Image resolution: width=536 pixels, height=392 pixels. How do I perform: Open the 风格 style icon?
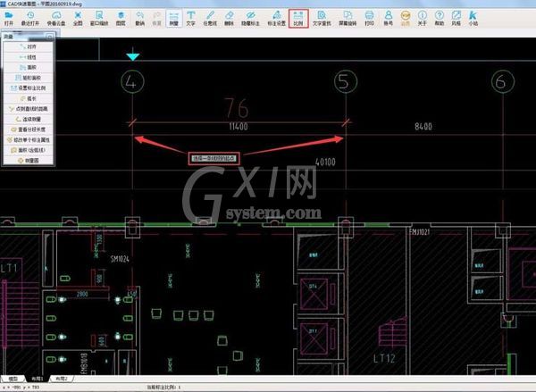456,18
